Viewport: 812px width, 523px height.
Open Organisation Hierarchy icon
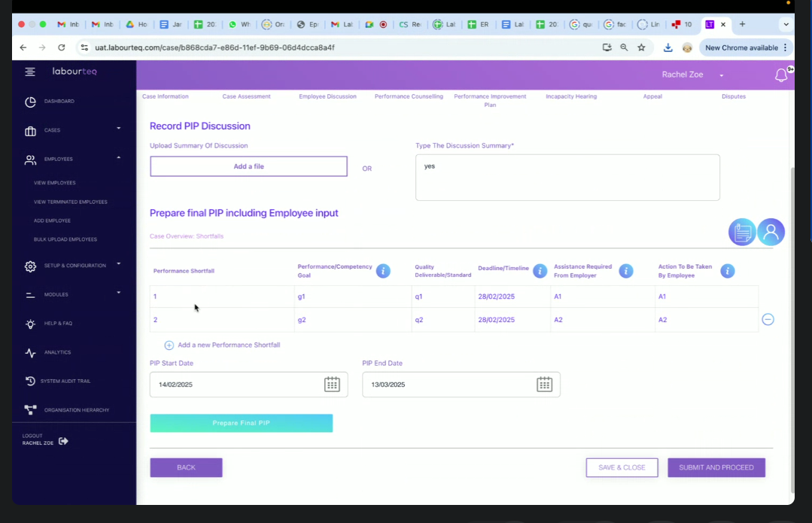31,410
